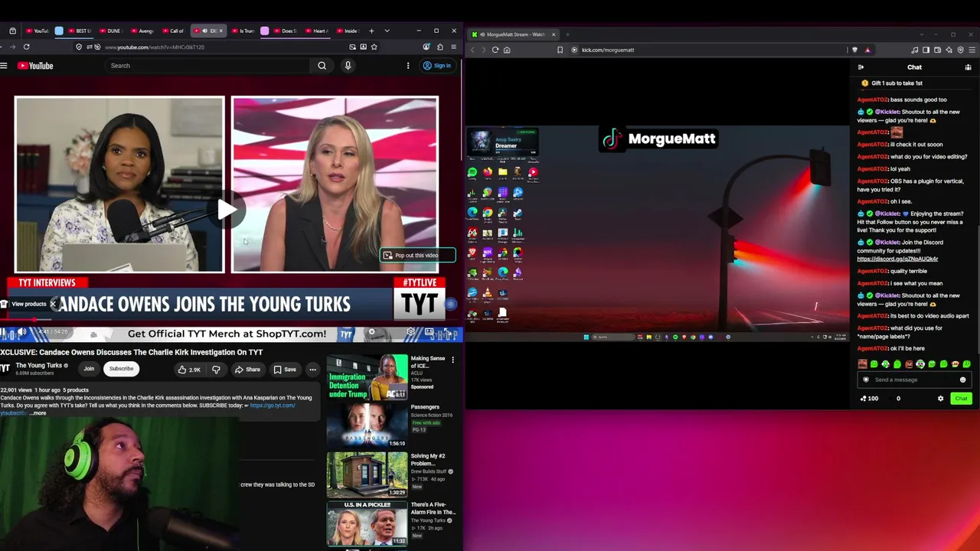The width and height of the screenshot is (980, 551).
Task: Open Brave Rewards triangle icon
Action: click(867, 50)
